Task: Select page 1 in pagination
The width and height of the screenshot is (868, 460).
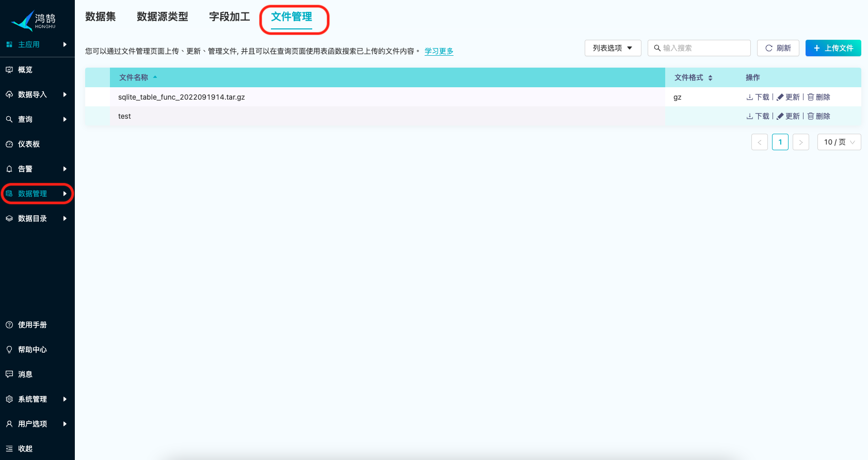Action: click(780, 142)
